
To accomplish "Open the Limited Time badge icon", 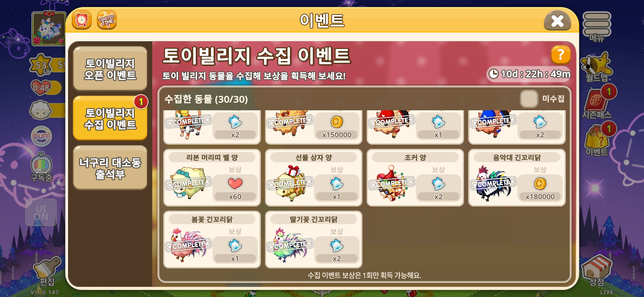I will 107,20.
